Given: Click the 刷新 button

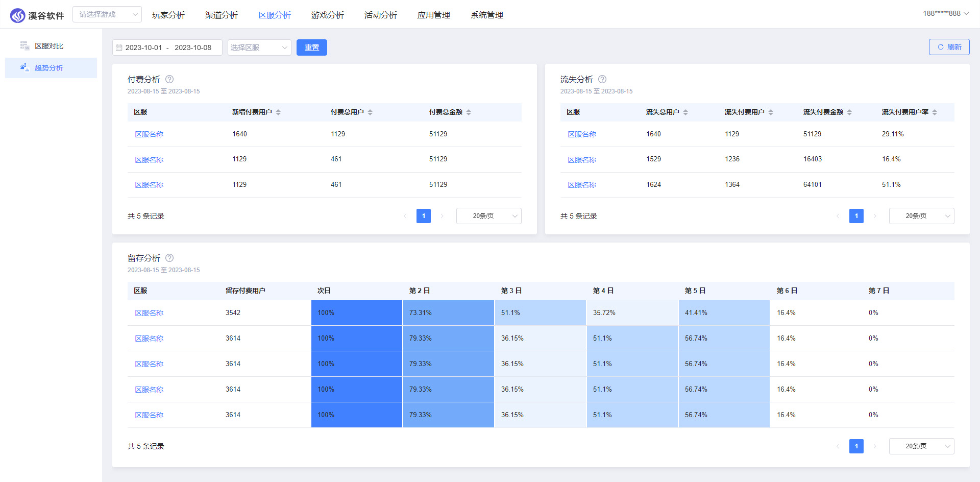Looking at the screenshot, I should pos(949,47).
